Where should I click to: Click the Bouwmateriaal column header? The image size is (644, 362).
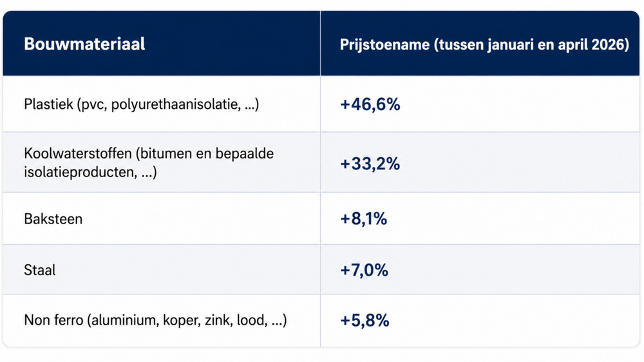[x=84, y=44]
